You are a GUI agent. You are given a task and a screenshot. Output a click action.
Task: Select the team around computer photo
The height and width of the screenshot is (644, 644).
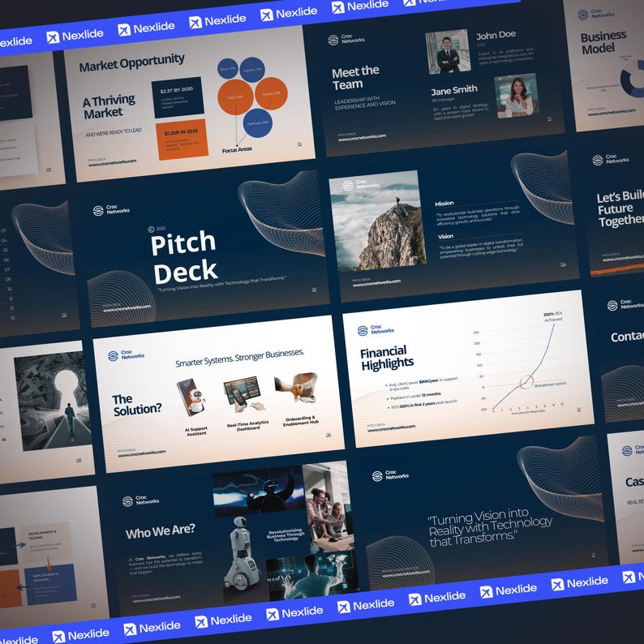tap(328, 507)
